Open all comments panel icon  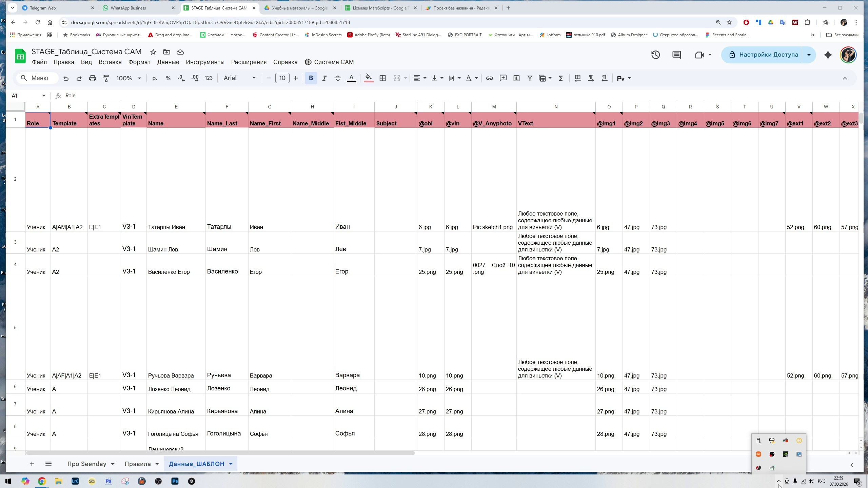(x=676, y=55)
